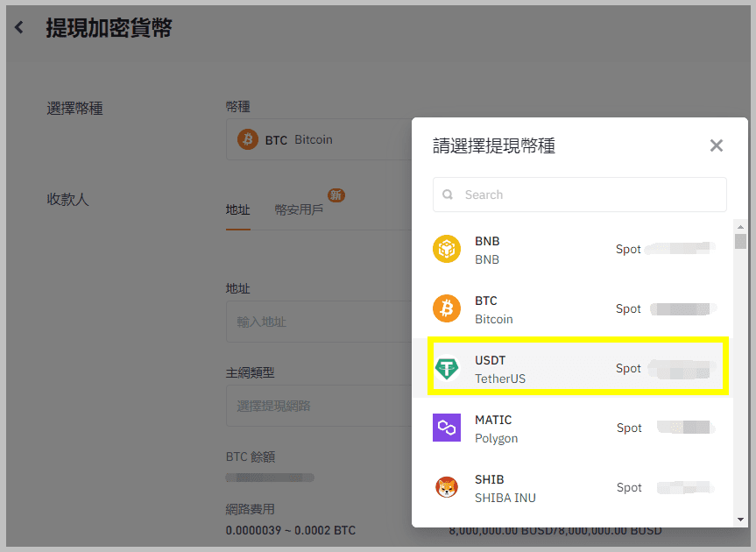Switch to the 幣安用戶 tab
756x552 pixels.
pos(299,210)
